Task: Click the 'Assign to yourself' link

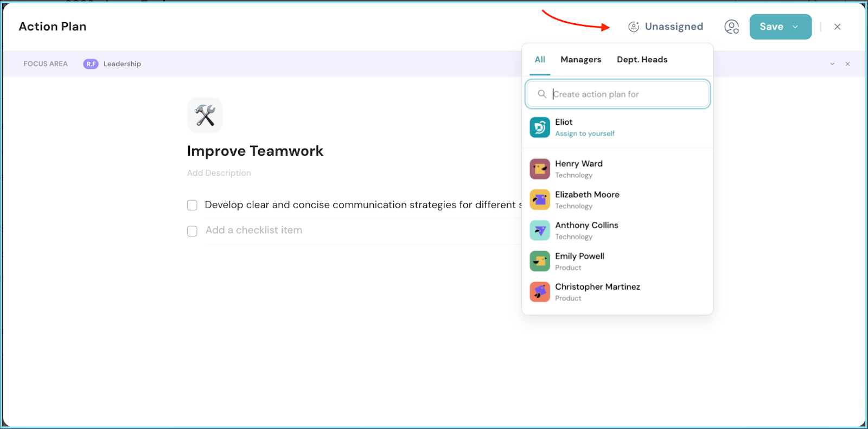Action: (584, 133)
